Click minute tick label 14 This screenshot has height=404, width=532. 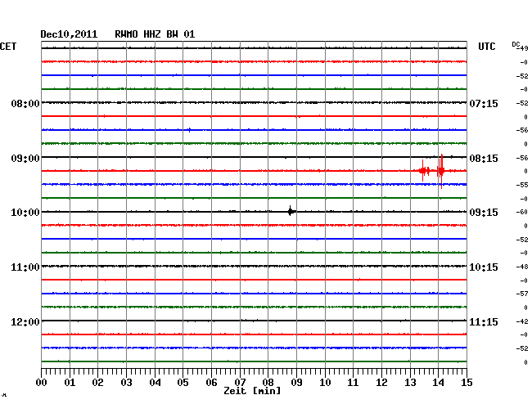(x=438, y=383)
